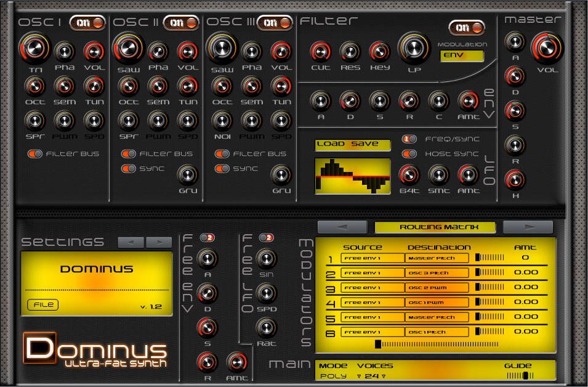Image resolution: width=588 pixels, height=387 pixels.
Task: Click the LFO waveform display
Action: coord(353,176)
